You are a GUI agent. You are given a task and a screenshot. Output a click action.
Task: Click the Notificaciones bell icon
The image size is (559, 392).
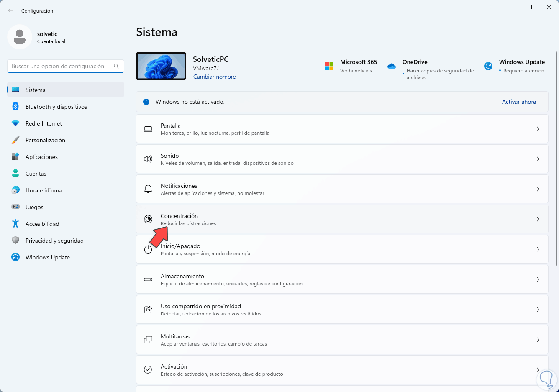pos(148,189)
